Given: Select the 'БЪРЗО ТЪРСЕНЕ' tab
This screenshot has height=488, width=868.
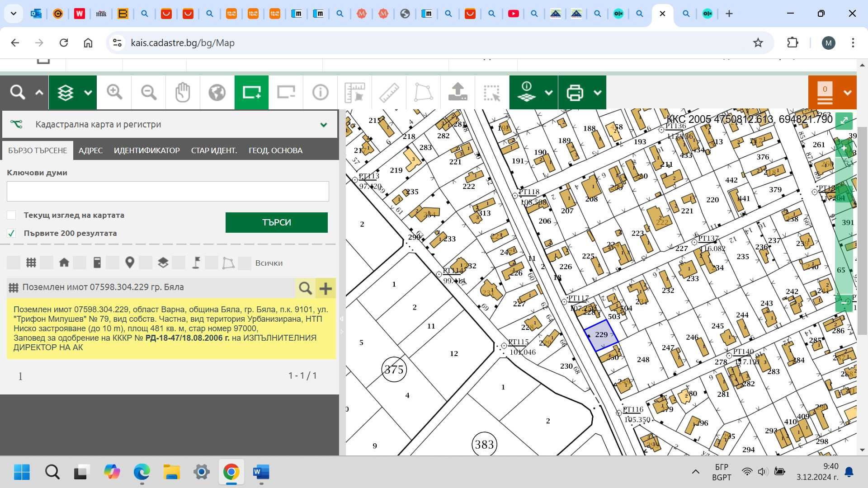Looking at the screenshot, I should point(38,150).
